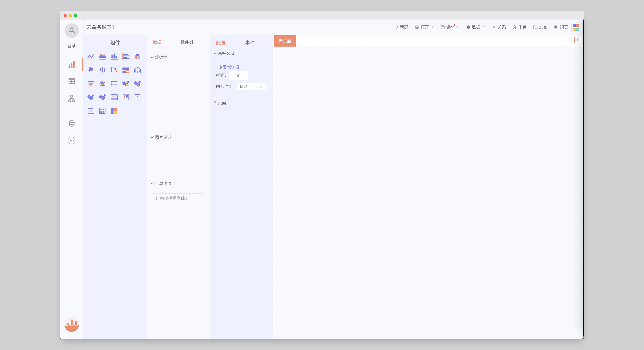Select the area chart component
644x350 pixels.
(x=102, y=57)
